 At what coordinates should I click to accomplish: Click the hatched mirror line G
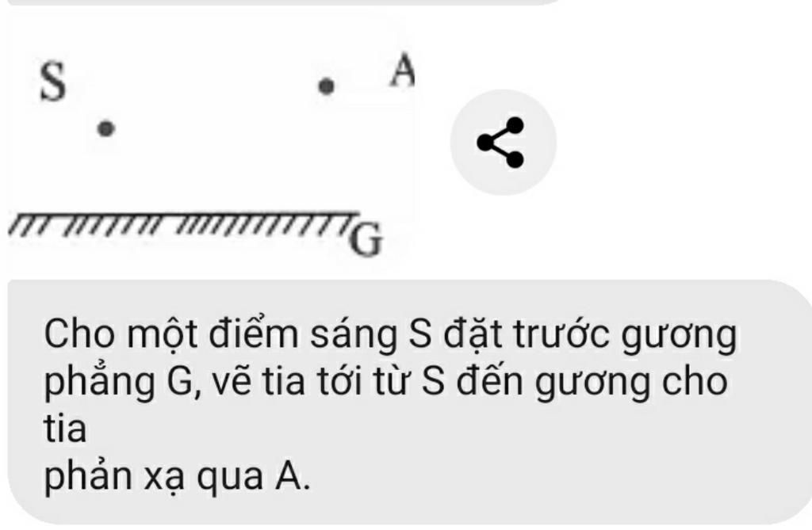coord(184,223)
